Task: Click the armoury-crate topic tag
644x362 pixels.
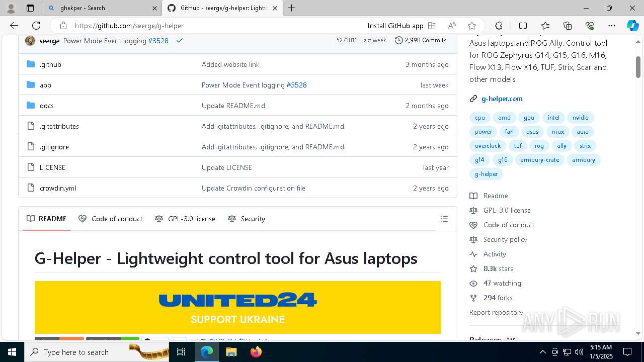Action: pyautogui.click(x=540, y=160)
